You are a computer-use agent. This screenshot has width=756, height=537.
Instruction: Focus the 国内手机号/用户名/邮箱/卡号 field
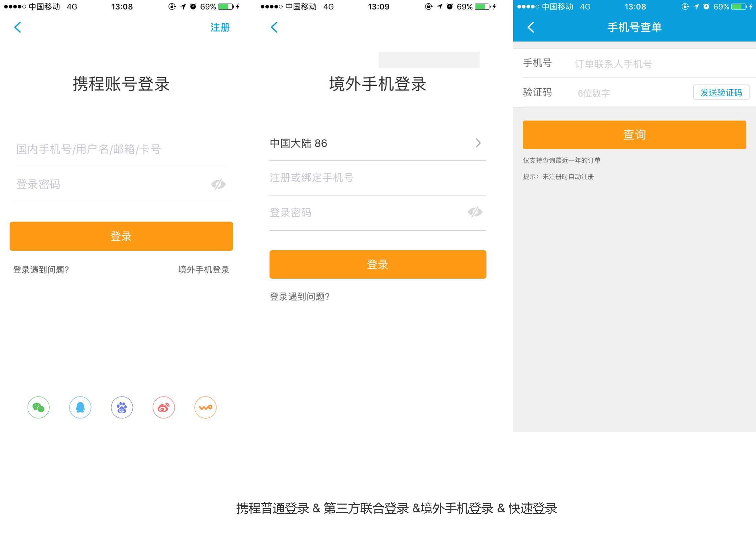[x=121, y=149]
